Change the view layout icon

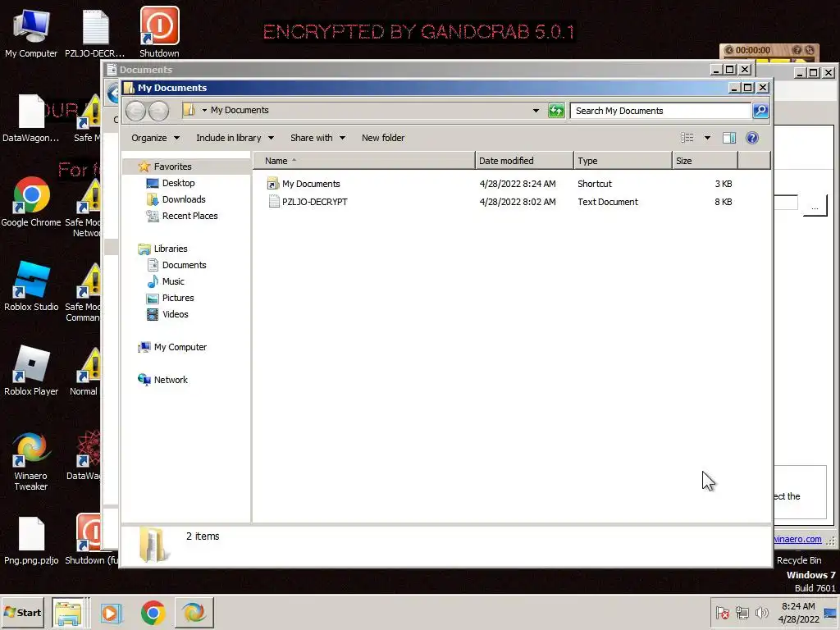click(x=687, y=138)
